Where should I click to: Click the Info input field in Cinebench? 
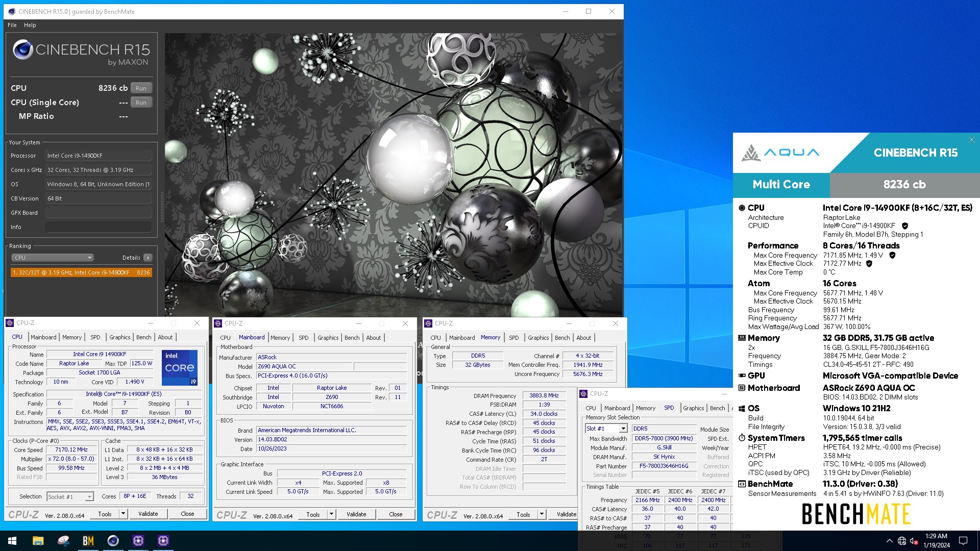99,227
